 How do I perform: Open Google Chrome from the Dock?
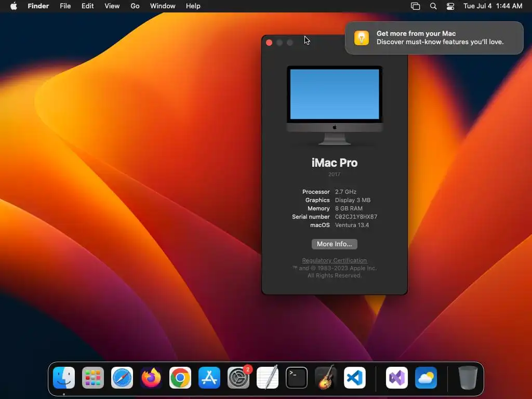coord(180,378)
